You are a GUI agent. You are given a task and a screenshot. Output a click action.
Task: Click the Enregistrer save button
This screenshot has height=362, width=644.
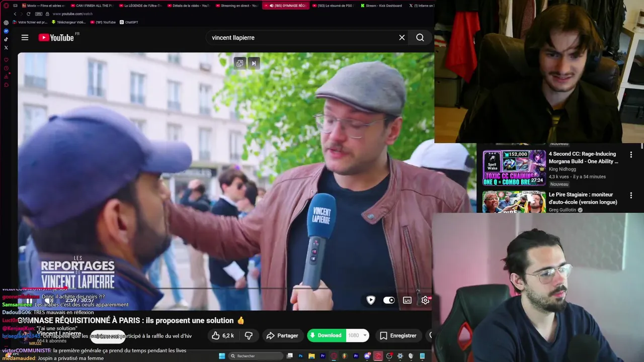[398, 335]
